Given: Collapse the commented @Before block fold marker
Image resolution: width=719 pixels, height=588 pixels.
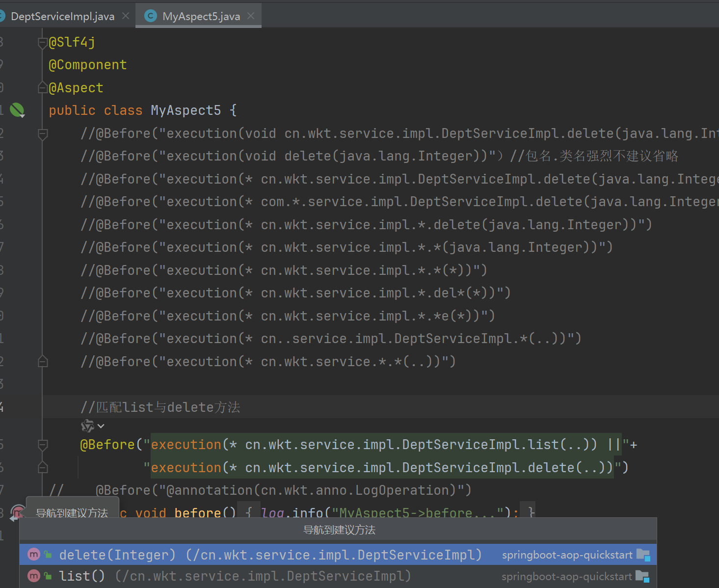Looking at the screenshot, I should (43, 134).
